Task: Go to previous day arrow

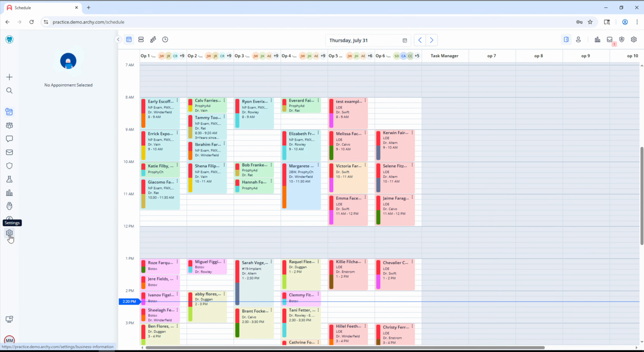Action: tap(420, 40)
